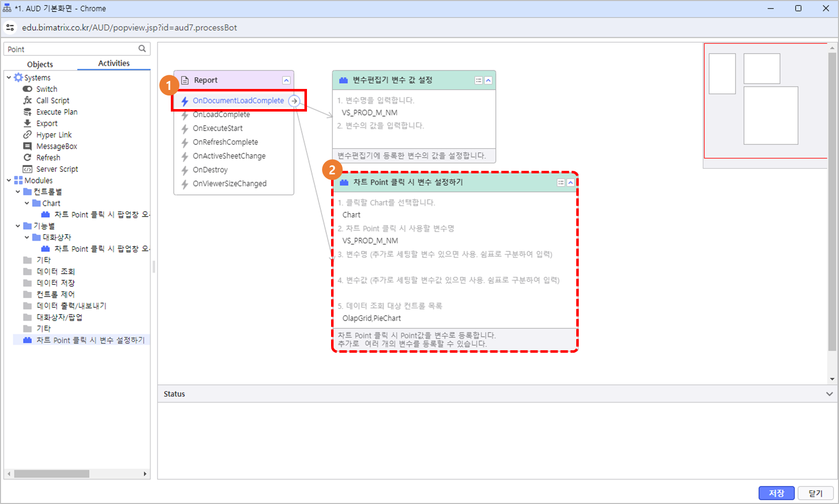Click OlapGrid,PieChart value field

tap(372, 318)
